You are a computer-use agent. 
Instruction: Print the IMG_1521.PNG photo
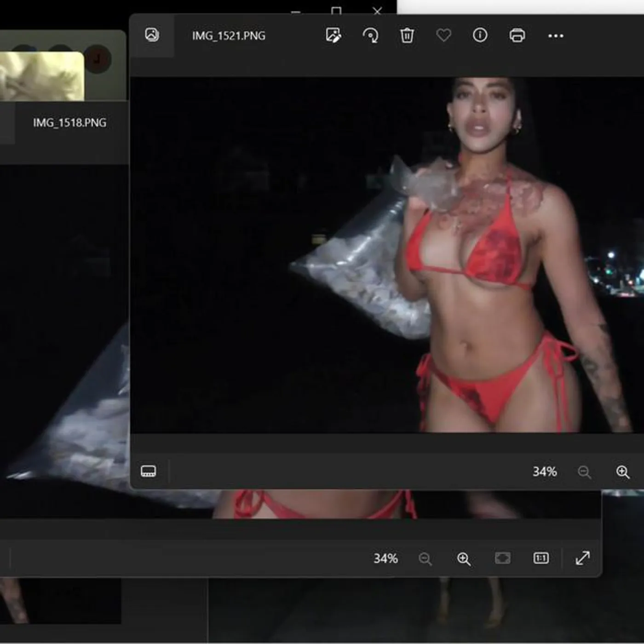pos(517,35)
